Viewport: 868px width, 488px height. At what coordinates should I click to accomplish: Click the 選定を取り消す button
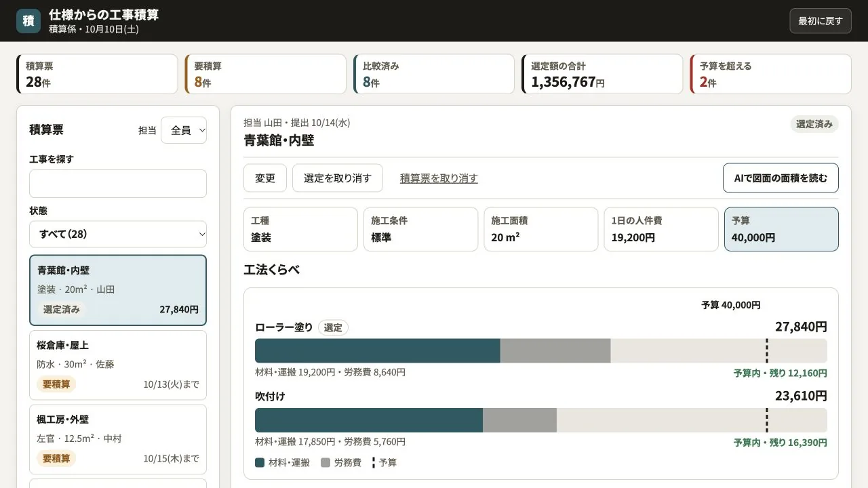pyautogui.click(x=338, y=178)
